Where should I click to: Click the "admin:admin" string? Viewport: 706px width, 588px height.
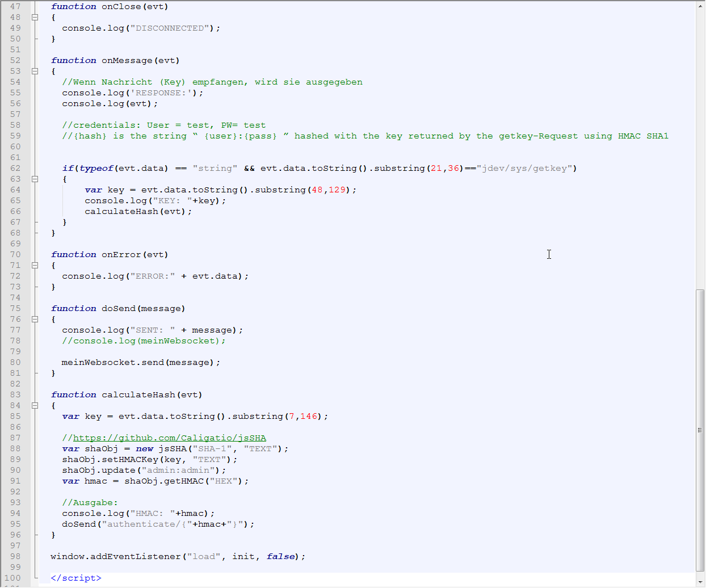tap(178, 470)
